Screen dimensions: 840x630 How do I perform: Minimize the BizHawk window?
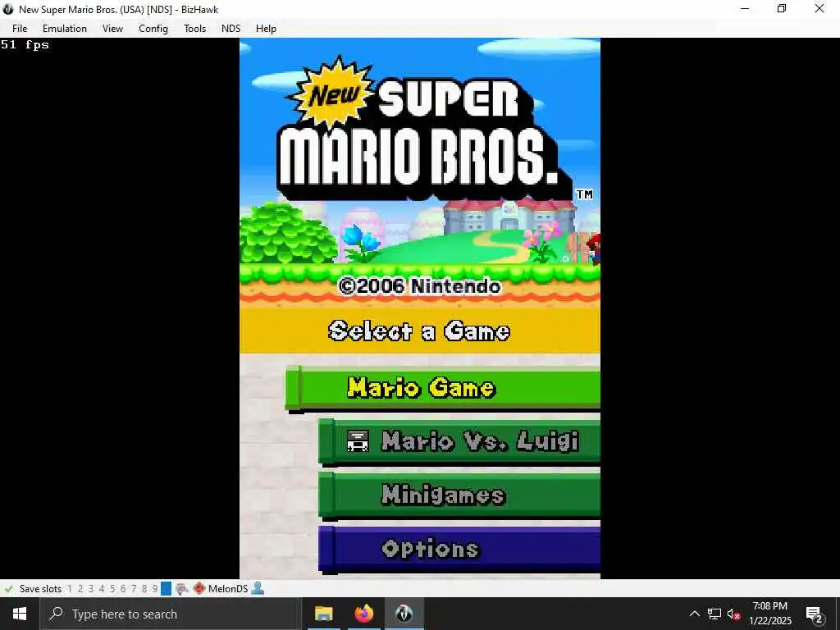click(745, 8)
